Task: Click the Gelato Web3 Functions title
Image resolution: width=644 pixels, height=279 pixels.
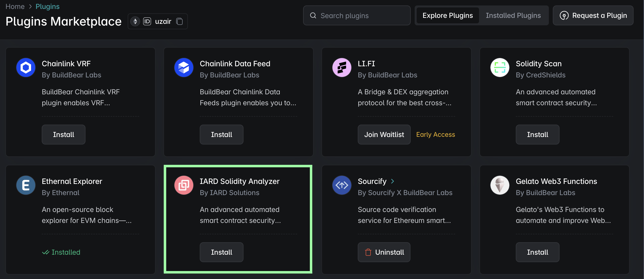Action: pyautogui.click(x=556, y=181)
